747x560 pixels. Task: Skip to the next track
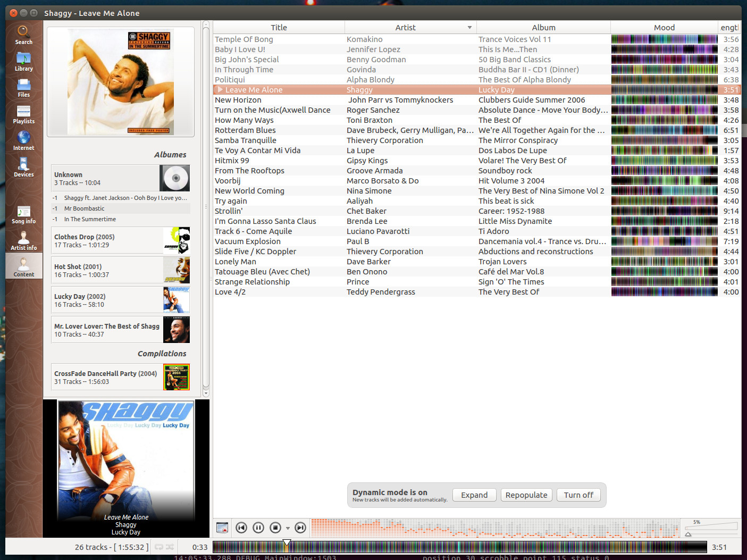pos(300,528)
